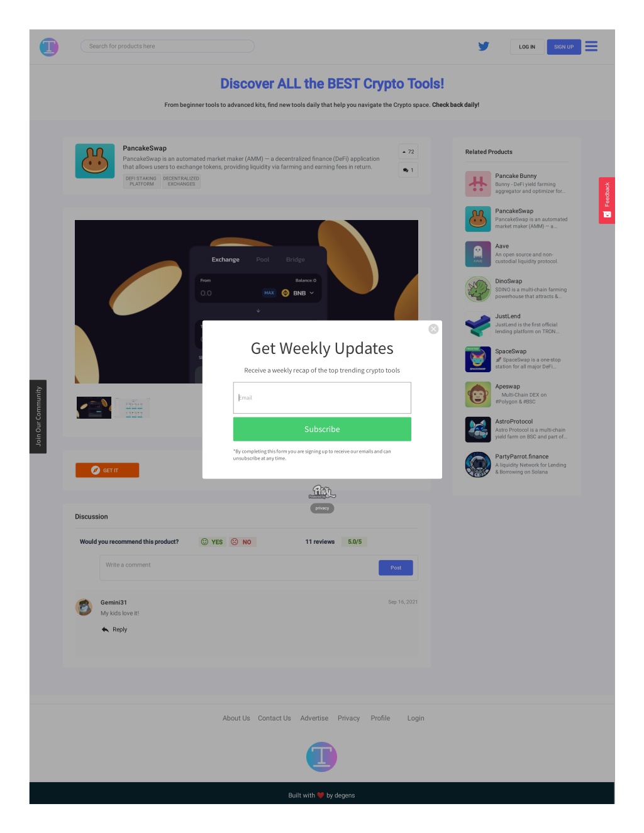644x833 pixels.
Task: Expand the Join Our Community side tab
Action: point(38,417)
